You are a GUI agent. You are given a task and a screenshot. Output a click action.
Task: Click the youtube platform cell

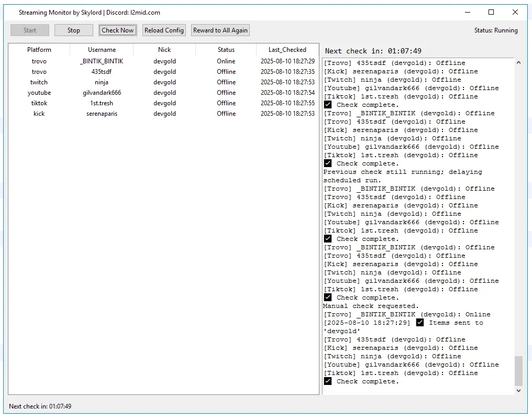39,93
